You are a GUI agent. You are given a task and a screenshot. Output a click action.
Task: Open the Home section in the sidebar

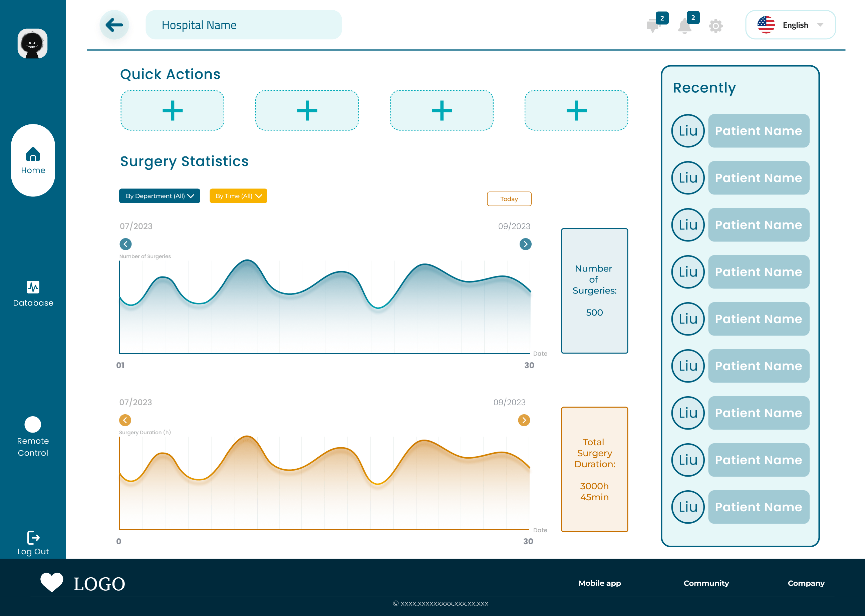click(x=33, y=159)
